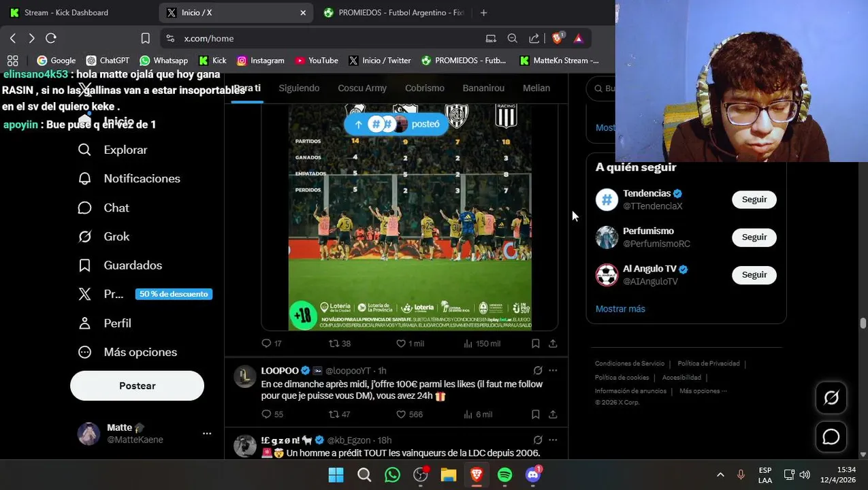The height and width of the screenshot is (490, 868).
Task: Open Política de Privacidad link
Action: [x=709, y=363]
